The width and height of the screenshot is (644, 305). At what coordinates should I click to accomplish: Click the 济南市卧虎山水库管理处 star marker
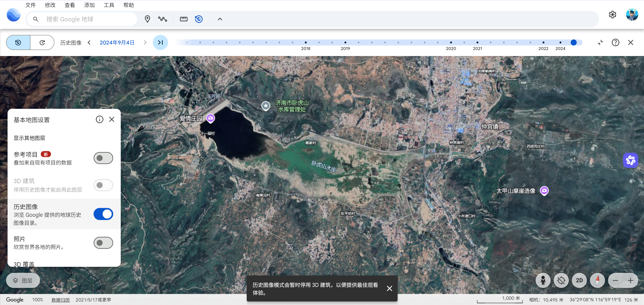click(266, 106)
